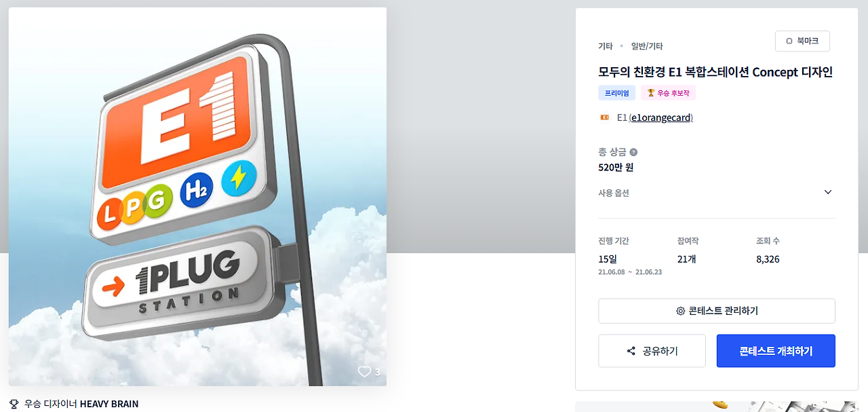Click the share icon in 공유하기 button
868x412 pixels.
point(631,351)
